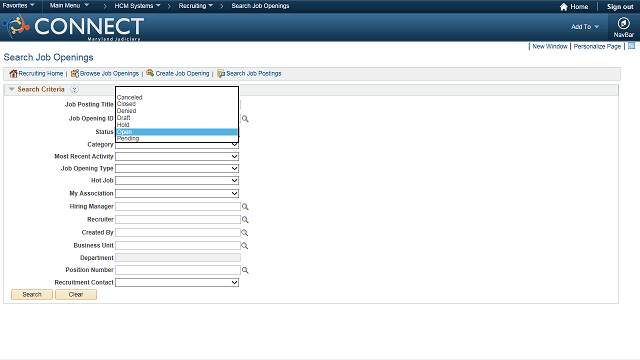Screen dimensions: 640x360
Task: Select Draft status option
Action: click(x=177, y=118)
